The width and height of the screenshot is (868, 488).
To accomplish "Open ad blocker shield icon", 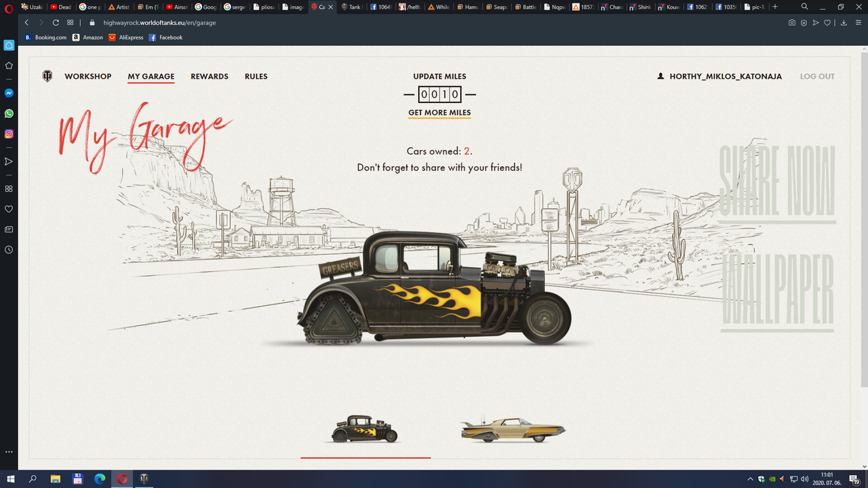I will pos(804,22).
